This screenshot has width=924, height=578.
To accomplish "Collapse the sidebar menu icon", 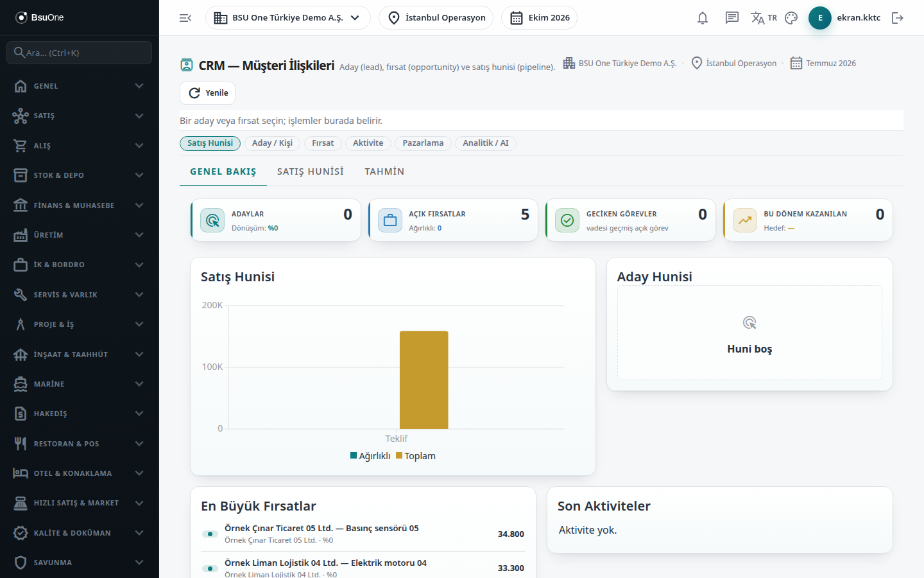I will (185, 18).
